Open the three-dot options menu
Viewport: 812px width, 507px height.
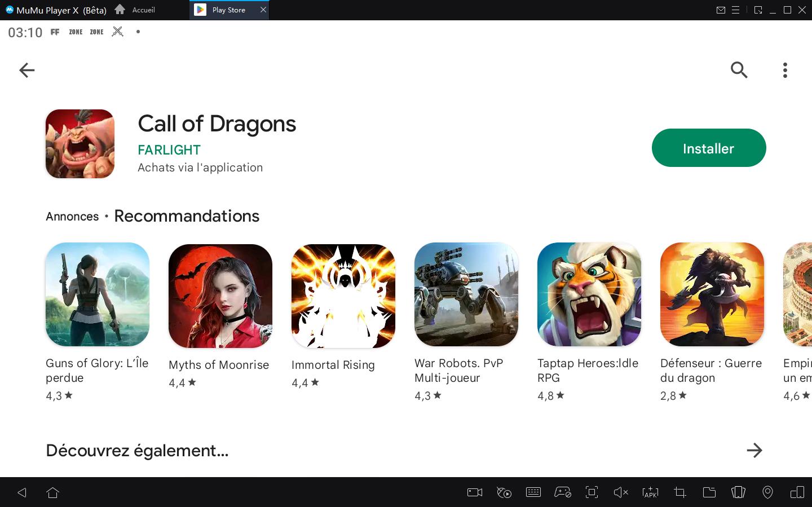point(785,70)
